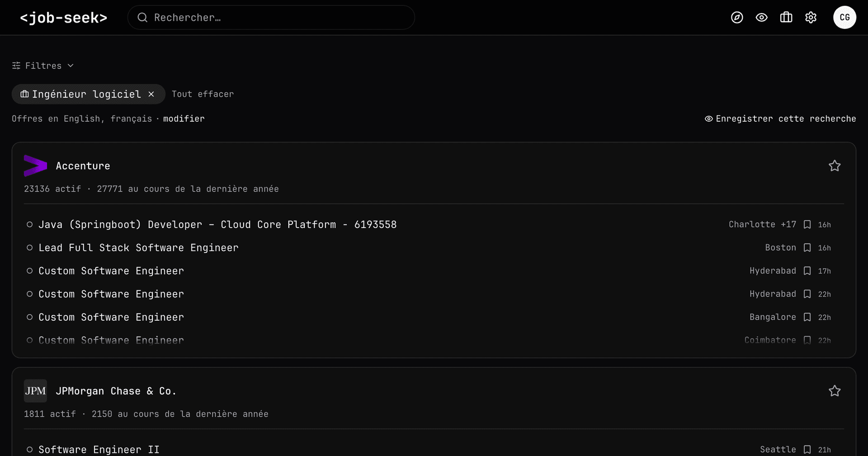Screen dimensions: 868x456
Task: Bookmark the Coimbatore Custom Software job
Action: click(x=807, y=340)
